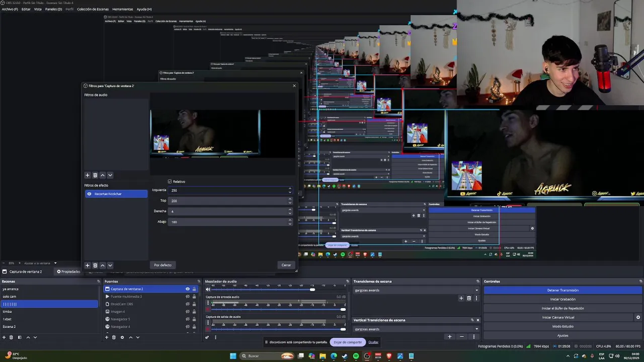Click Detener Transmisión button
The height and width of the screenshot is (362, 644).
pyautogui.click(x=563, y=290)
